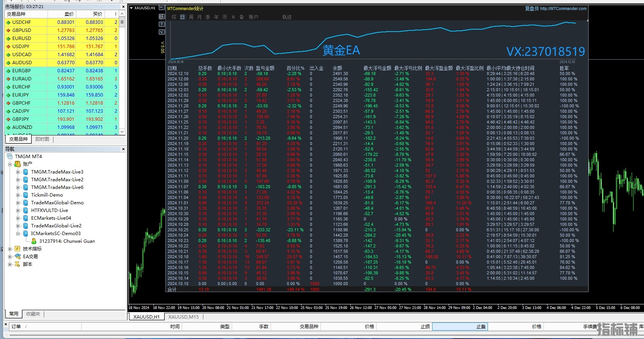Select the 收藏夹 favorites tab
The width and height of the screenshot is (644, 339).
click(33, 314)
